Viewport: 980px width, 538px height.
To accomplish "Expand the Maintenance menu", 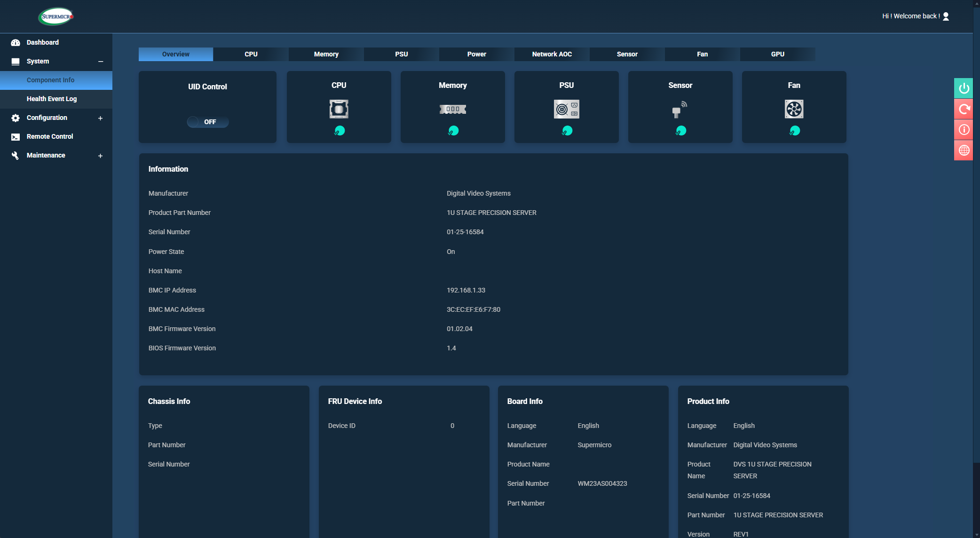I will point(100,156).
